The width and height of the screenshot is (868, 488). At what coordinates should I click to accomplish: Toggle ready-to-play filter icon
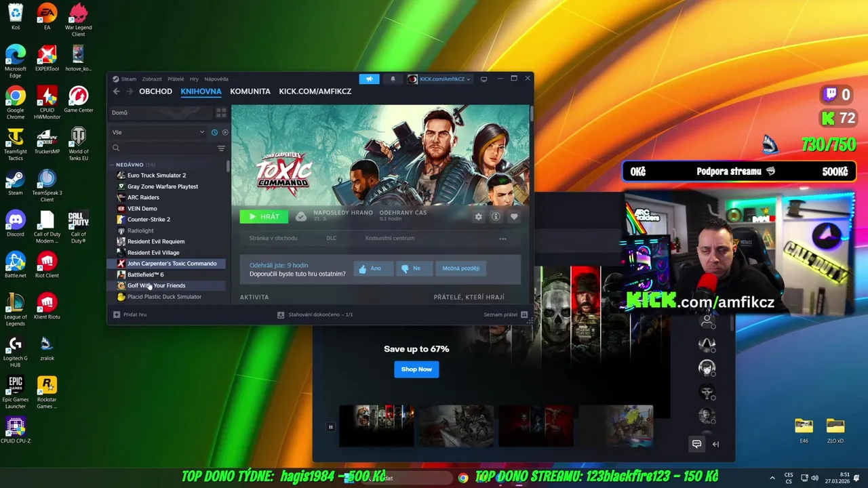[225, 132]
